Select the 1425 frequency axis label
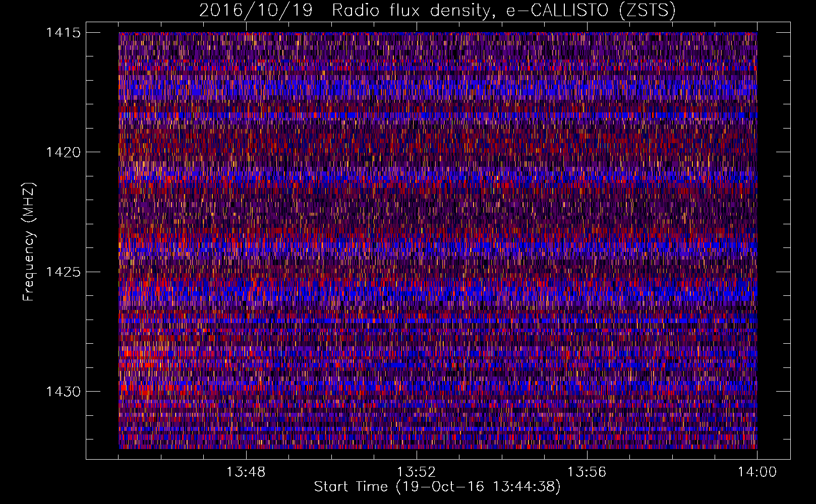 (x=63, y=272)
